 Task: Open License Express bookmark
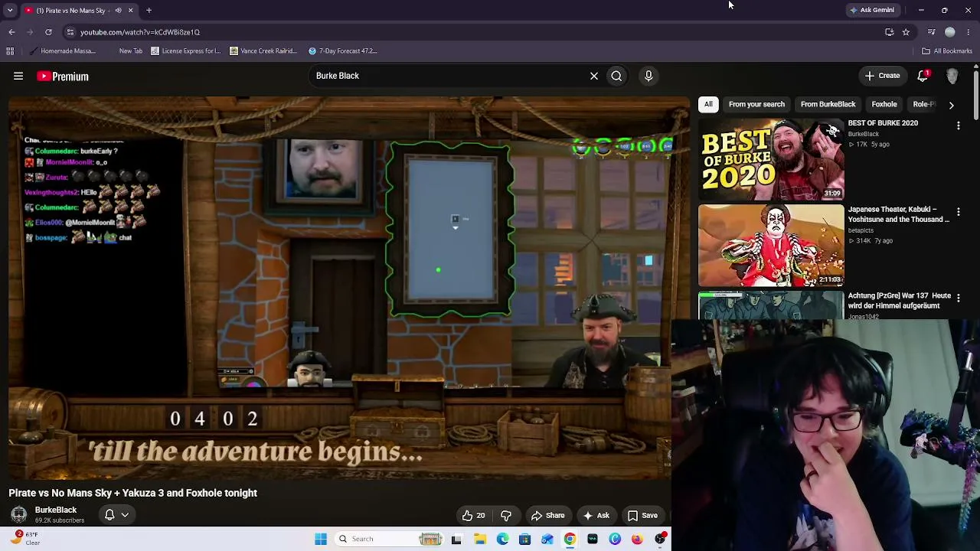pos(185,51)
